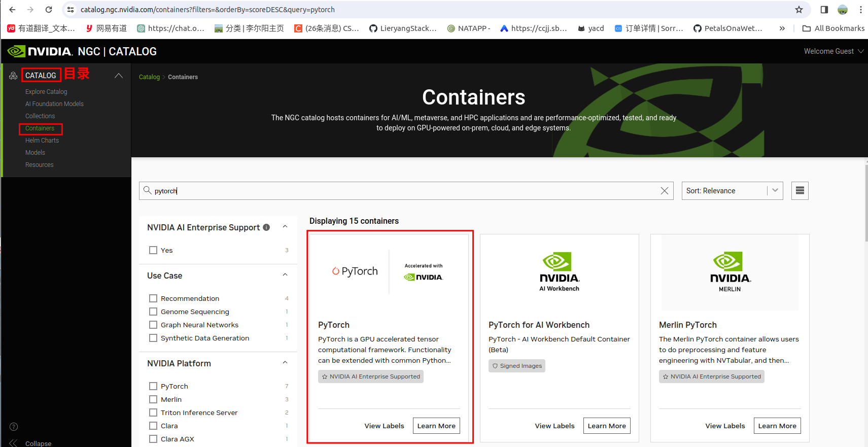Check Synthetic Data Generation filter
The image size is (868, 447).
tap(153, 338)
